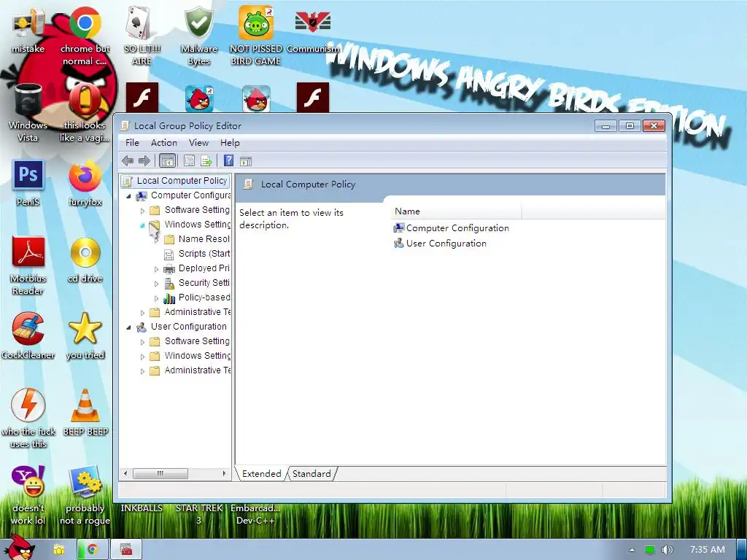Screen dimensions: 747x560
Task: Open the SO LIT!!! AIRE solitaire icon
Action: click(x=142, y=36)
